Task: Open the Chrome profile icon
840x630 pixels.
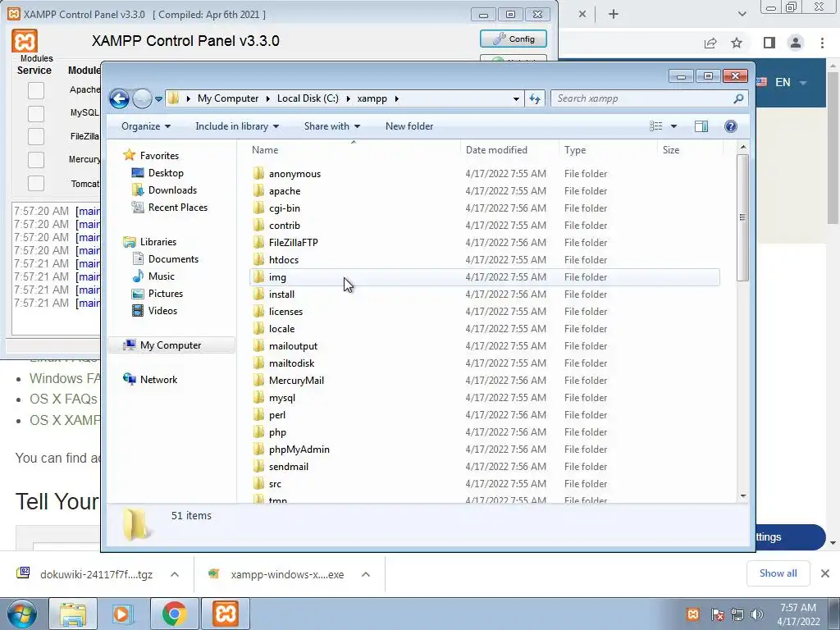Action: pyautogui.click(x=796, y=43)
